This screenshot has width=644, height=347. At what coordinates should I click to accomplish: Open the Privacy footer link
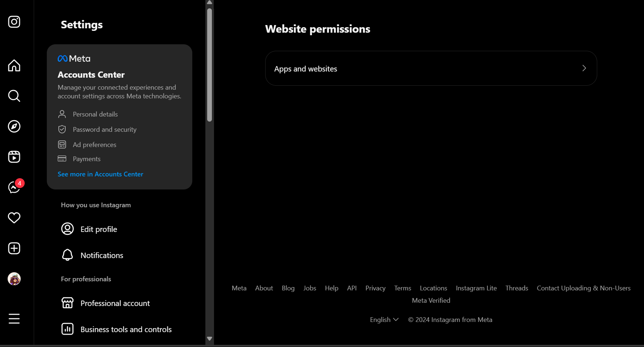click(x=376, y=288)
